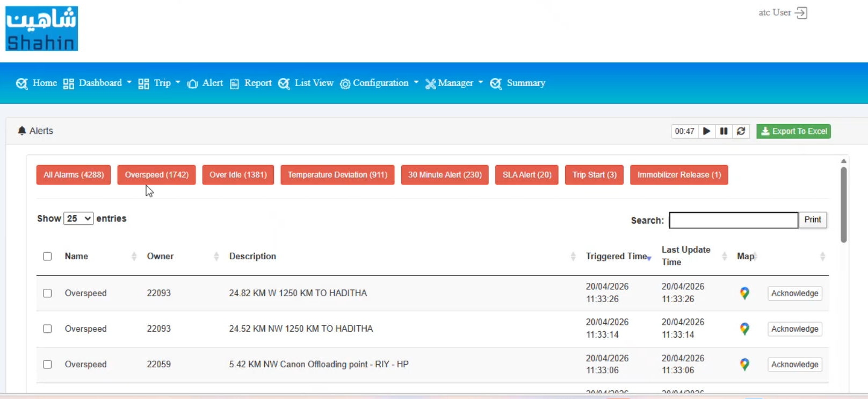This screenshot has width=868, height=399.
Task: Click the Name cell of the 22059 row
Action: 86,364
